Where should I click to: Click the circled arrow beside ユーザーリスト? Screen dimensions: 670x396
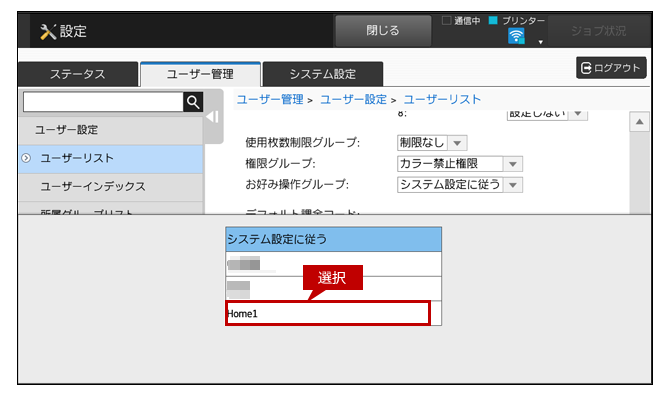click(26, 158)
